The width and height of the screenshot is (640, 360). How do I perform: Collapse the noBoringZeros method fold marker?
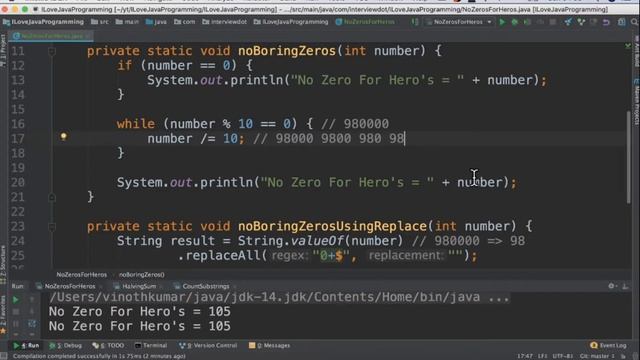point(52,51)
